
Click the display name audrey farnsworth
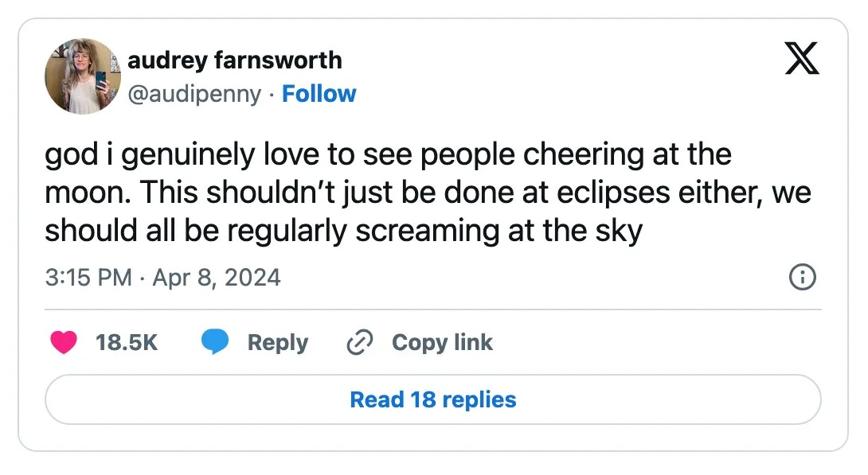[235, 60]
